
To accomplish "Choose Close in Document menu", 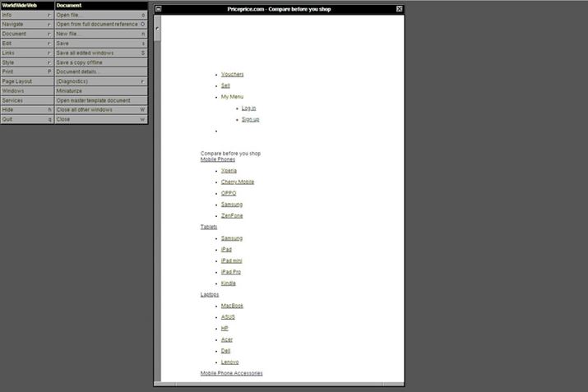I will click(x=101, y=119).
